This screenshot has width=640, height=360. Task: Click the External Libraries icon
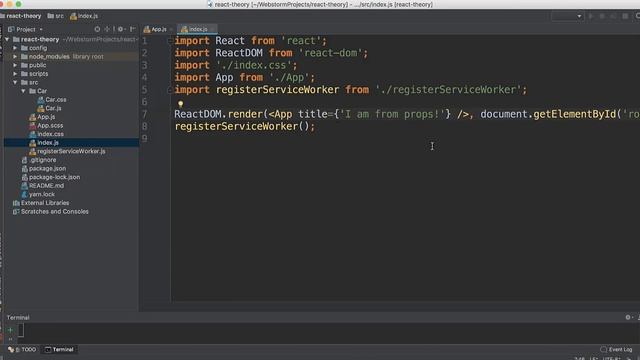(16, 203)
